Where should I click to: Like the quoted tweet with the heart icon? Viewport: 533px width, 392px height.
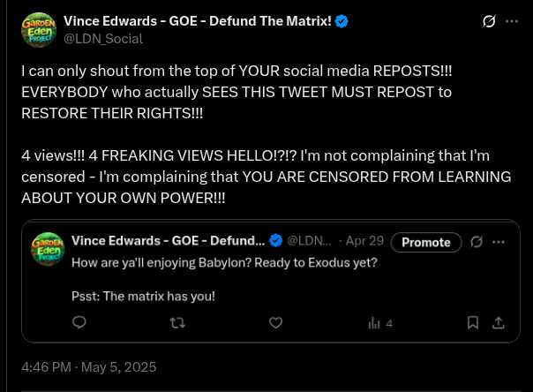(275, 323)
